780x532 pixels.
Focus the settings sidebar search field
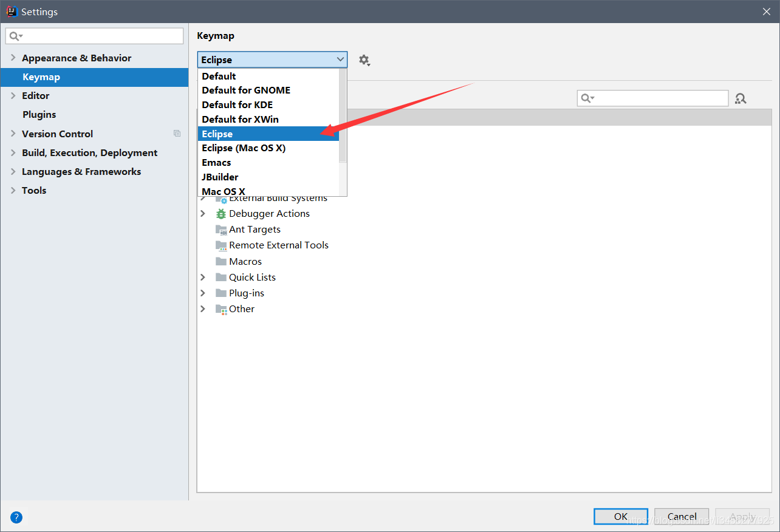(x=94, y=36)
